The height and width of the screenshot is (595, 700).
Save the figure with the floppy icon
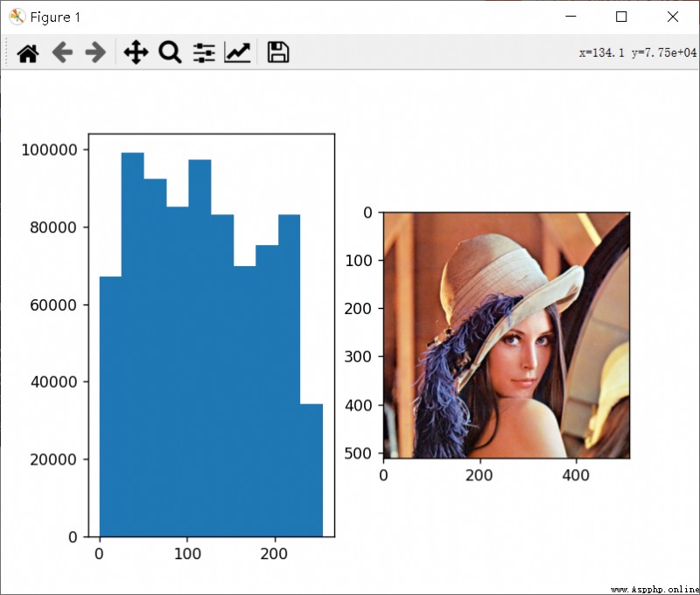coord(278,52)
